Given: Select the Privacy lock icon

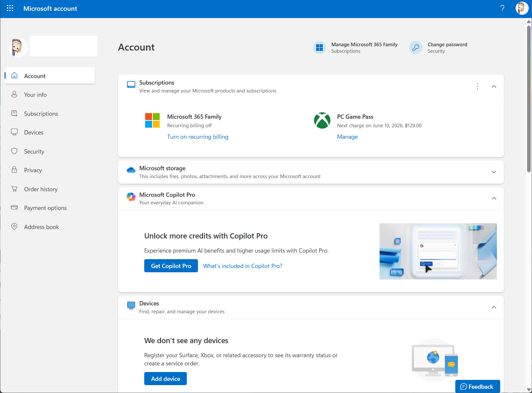Looking at the screenshot, I should point(14,170).
